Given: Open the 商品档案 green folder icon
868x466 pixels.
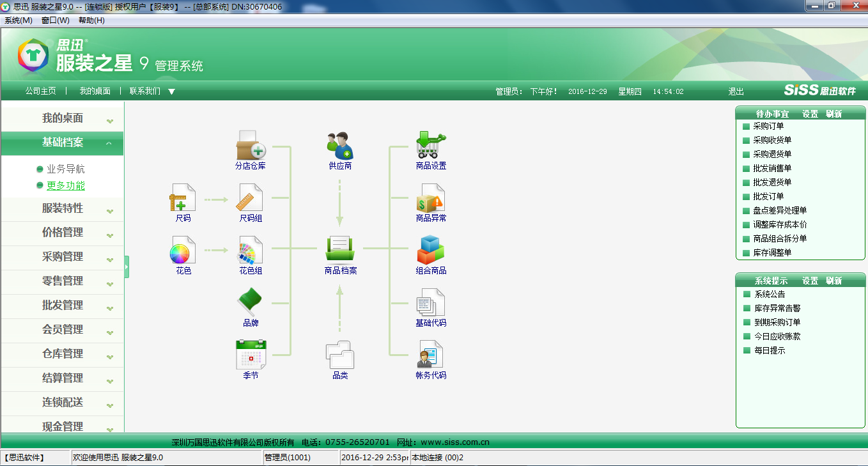Looking at the screenshot, I should (340, 250).
